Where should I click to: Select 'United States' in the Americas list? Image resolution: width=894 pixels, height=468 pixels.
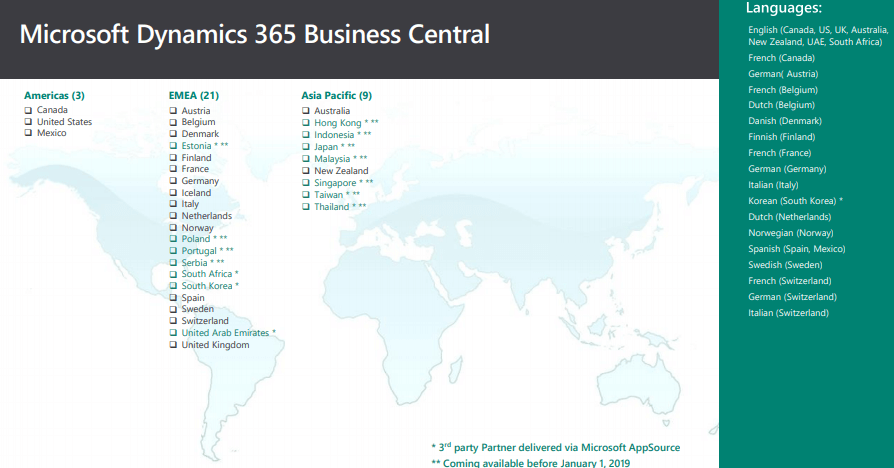tap(64, 122)
